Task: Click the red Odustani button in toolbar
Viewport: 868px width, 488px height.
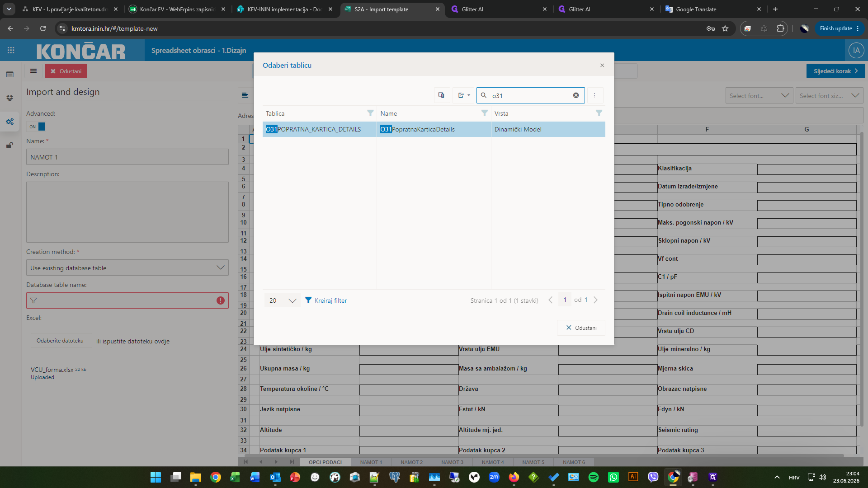Action: coord(66,71)
